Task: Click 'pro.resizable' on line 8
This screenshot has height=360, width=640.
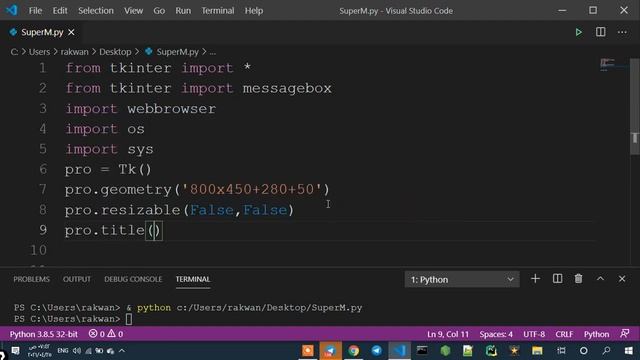Action: tap(122, 210)
